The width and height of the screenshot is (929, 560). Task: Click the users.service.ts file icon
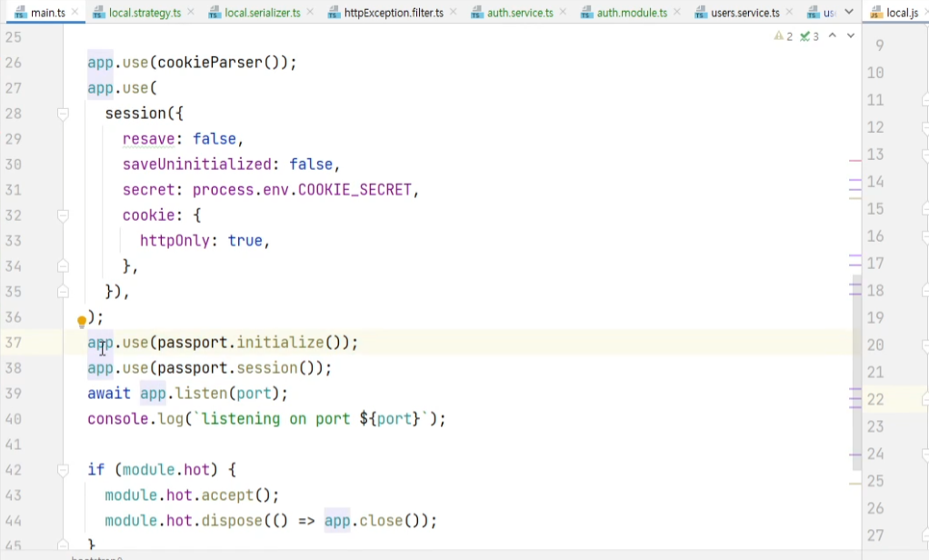701,13
